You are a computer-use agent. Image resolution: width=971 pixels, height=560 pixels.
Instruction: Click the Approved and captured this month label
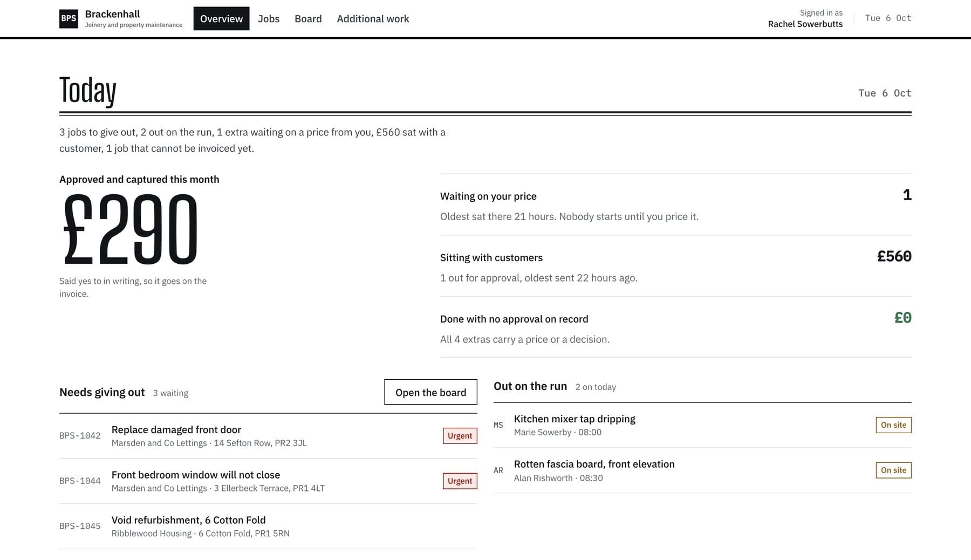(139, 179)
